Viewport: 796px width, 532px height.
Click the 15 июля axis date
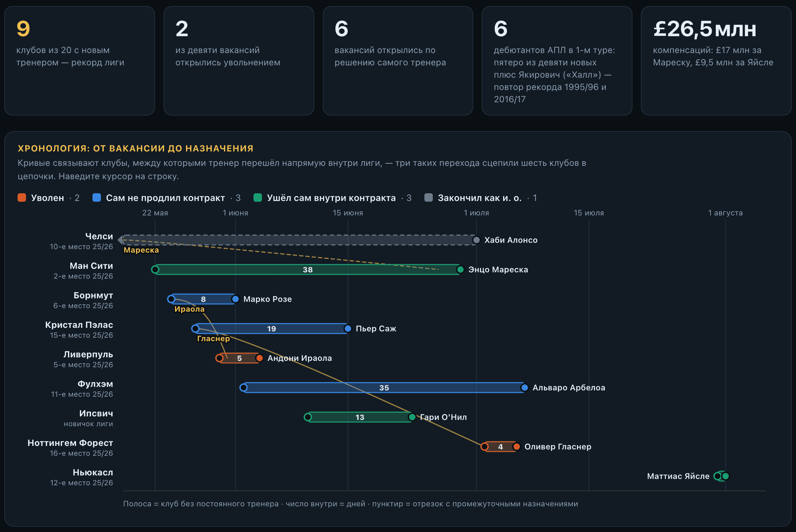589,213
